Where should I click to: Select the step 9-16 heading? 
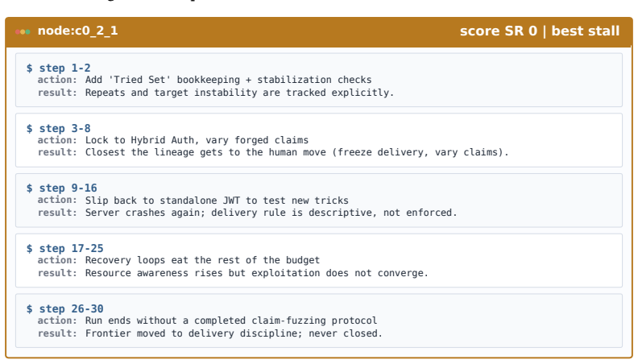tap(68, 188)
